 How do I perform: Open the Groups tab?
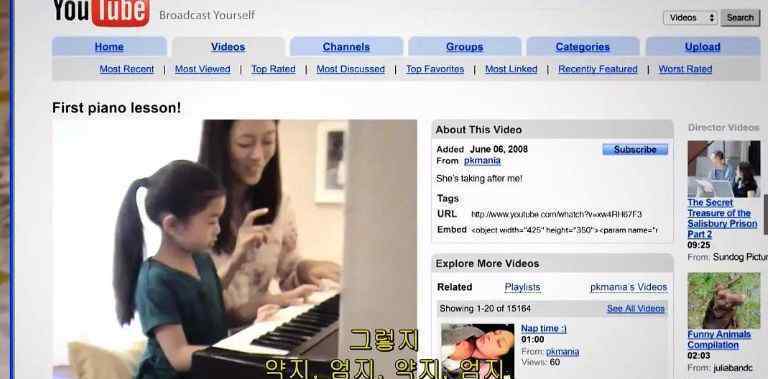(464, 47)
